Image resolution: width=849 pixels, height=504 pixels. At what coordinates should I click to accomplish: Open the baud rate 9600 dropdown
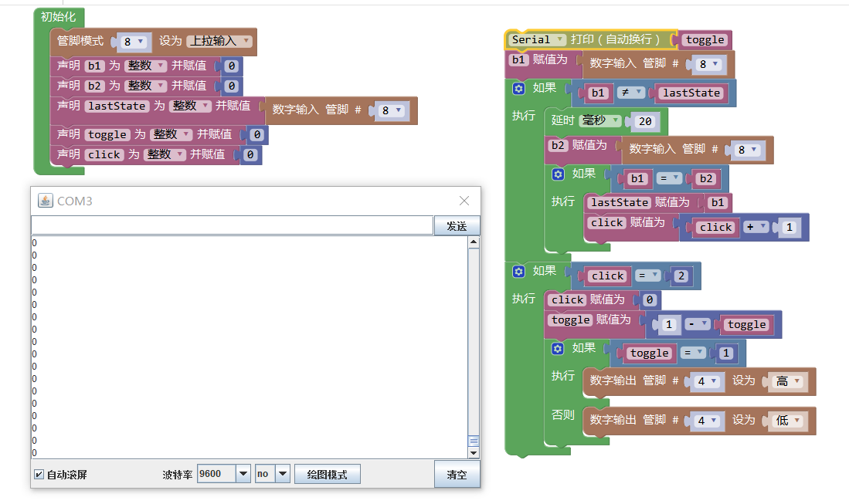(243, 474)
